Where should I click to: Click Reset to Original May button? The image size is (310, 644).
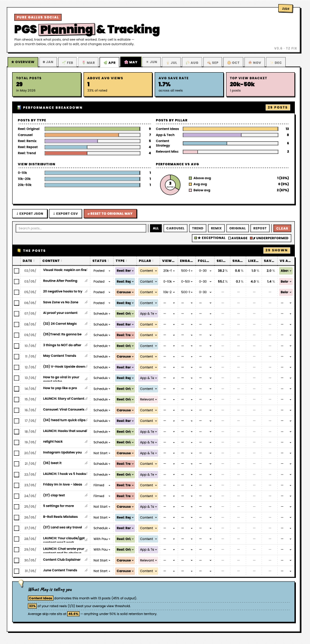(x=110, y=213)
